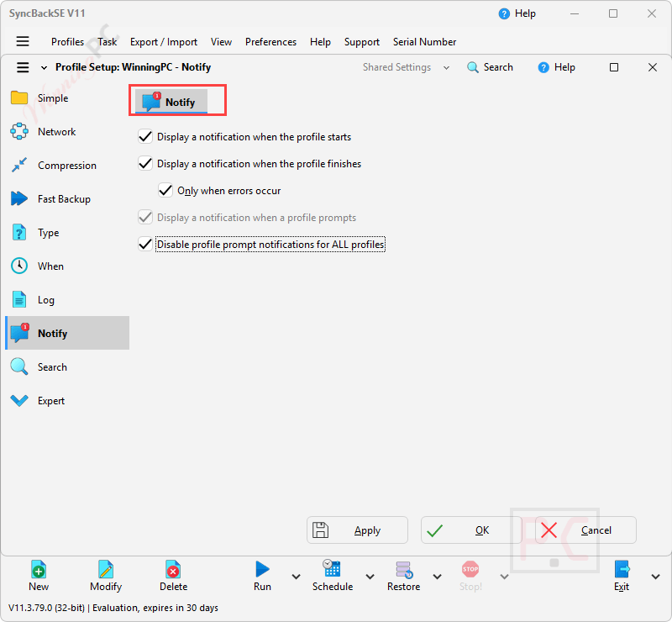Click the Simple folder icon in sidebar
This screenshot has height=622, width=672.
coord(19,98)
